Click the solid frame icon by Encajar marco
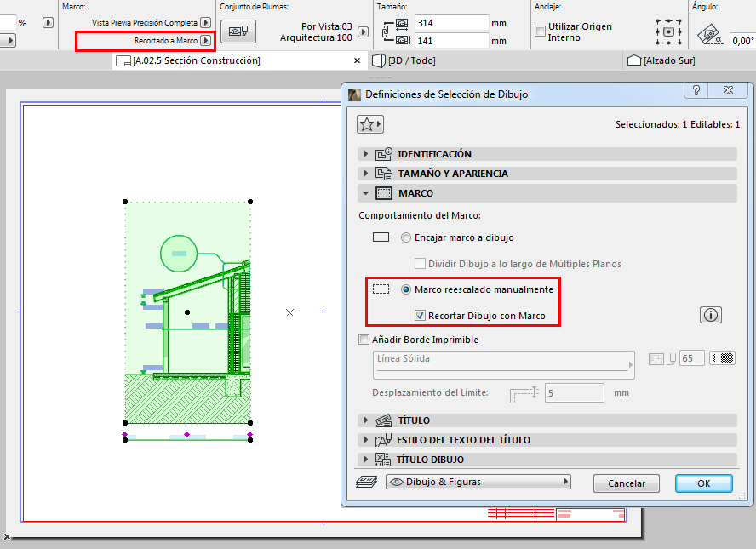The height and width of the screenshot is (549, 756). (381, 237)
